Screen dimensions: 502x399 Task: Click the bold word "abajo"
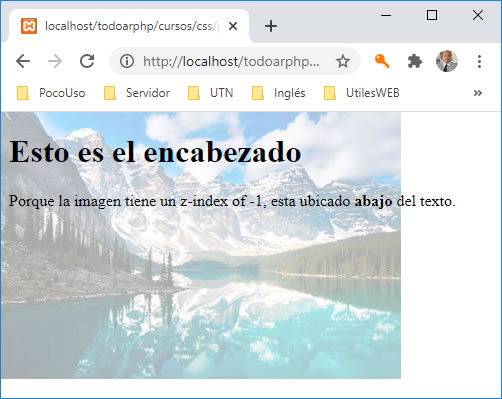click(373, 201)
